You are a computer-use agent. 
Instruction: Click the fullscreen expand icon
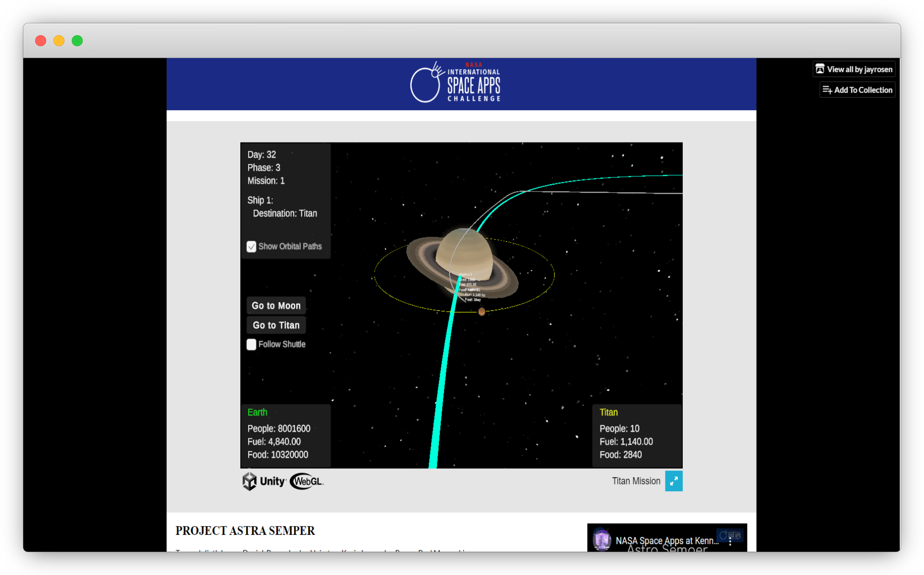pos(673,481)
